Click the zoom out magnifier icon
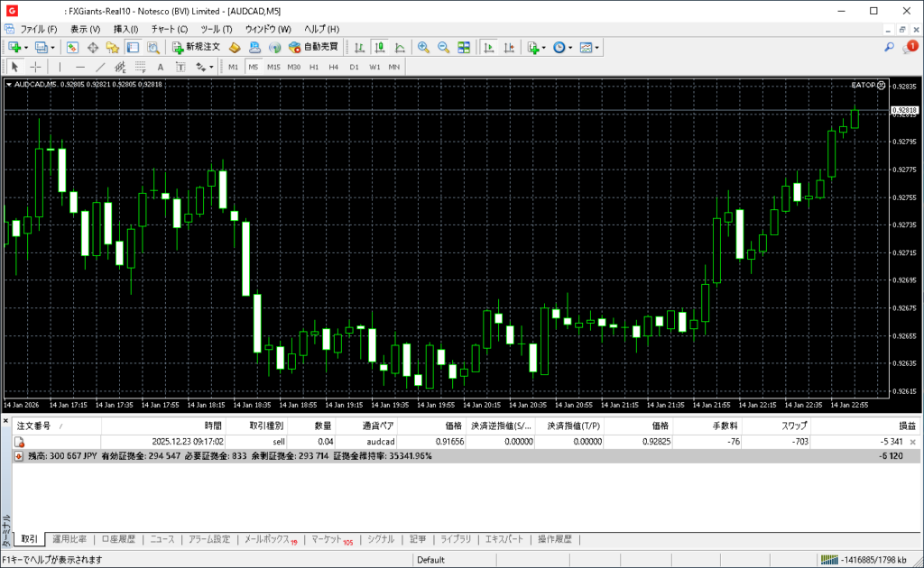This screenshot has width=924, height=568. (x=443, y=47)
